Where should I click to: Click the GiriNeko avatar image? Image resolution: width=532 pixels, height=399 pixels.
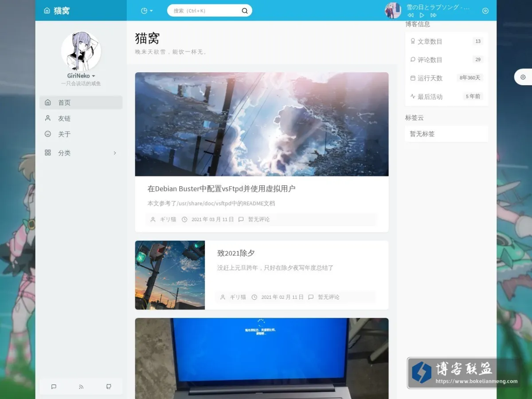coord(81,51)
